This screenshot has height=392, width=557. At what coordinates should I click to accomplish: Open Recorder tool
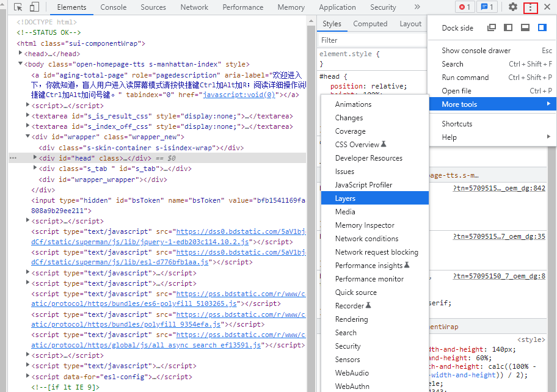coord(375,306)
